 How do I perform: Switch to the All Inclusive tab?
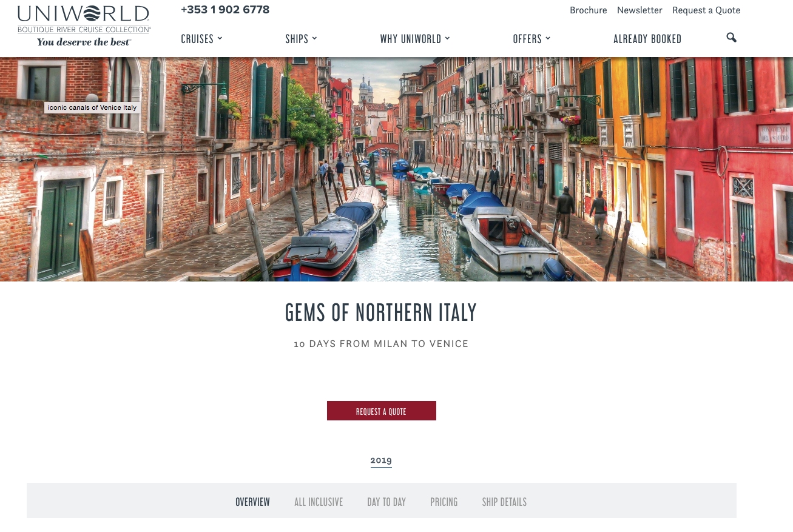(x=319, y=502)
